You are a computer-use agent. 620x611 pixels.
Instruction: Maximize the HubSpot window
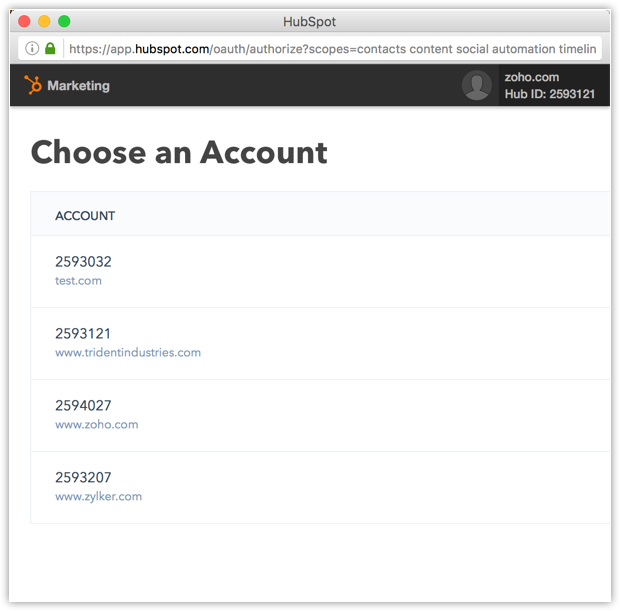pos(64,21)
